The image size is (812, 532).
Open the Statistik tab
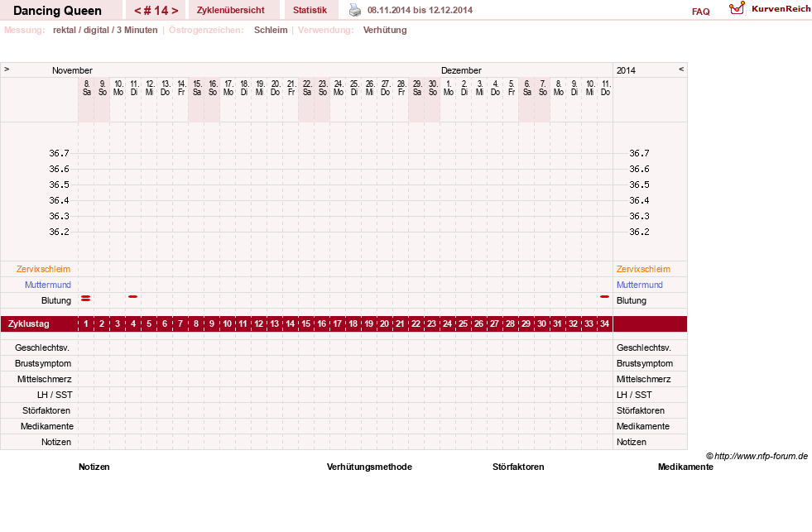click(310, 10)
